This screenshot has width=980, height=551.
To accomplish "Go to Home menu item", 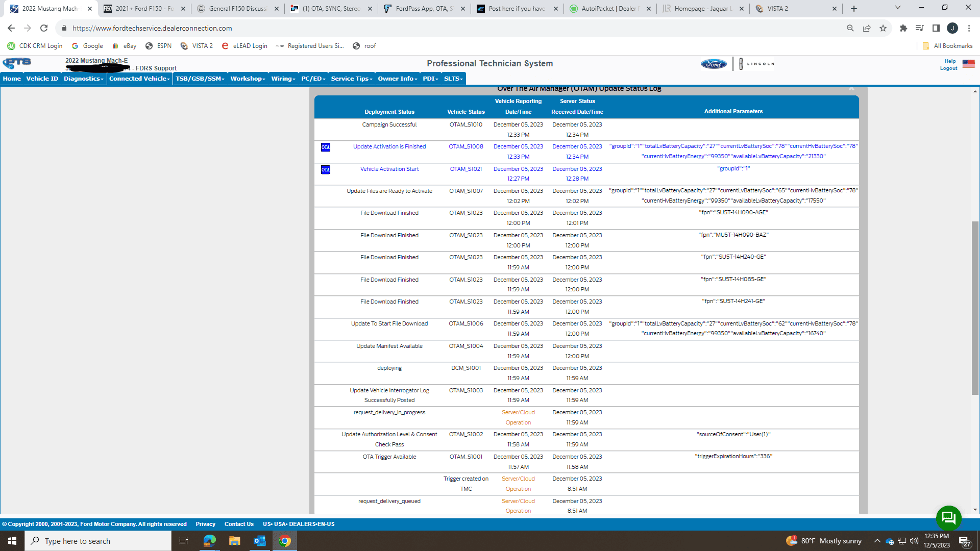I will pos(12,79).
